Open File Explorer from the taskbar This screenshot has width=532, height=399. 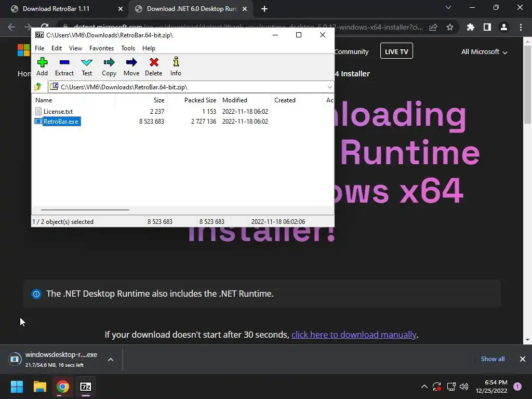point(39,387)
